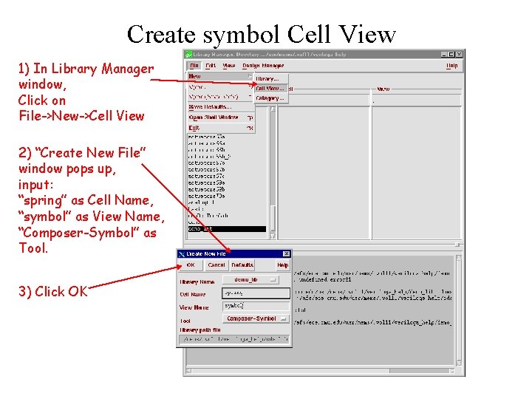Screen dimensions: 532x399
Task: Minimize the Library Manager window
Action: tap(444, 54)
